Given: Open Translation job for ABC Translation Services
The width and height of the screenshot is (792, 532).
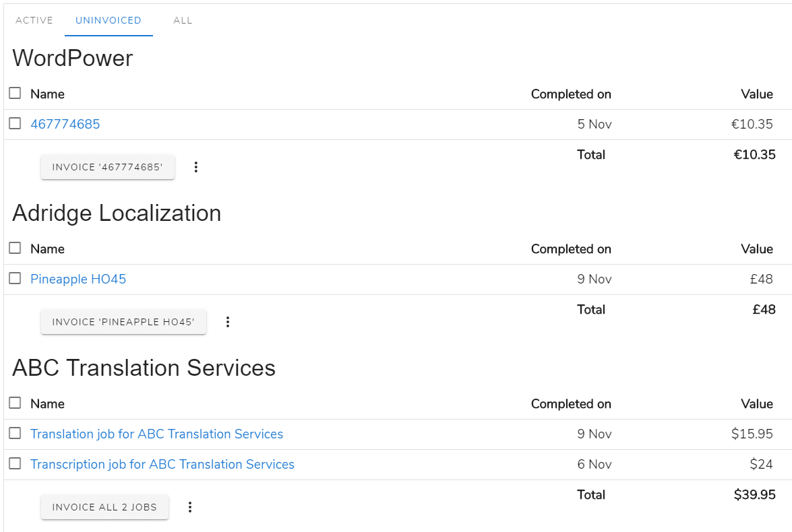Looking at the screenshot, I should [156, 434].
